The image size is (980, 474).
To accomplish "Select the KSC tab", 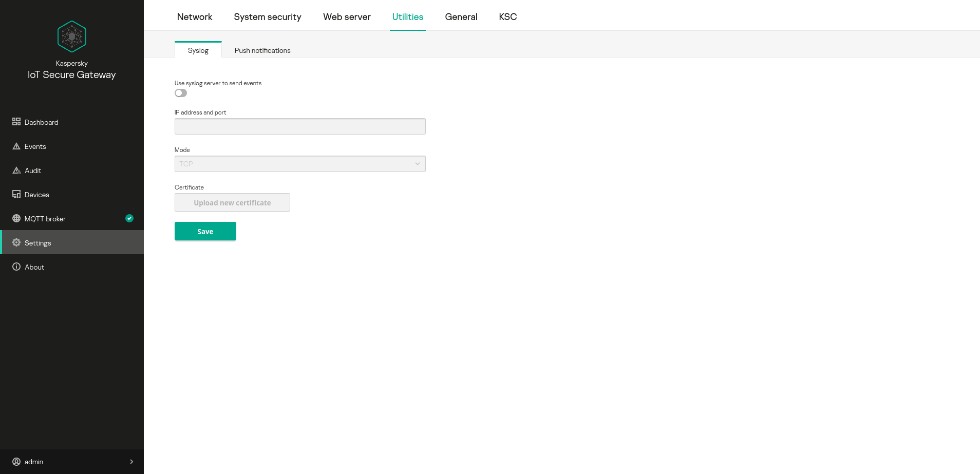I will [x=507, y=17].
